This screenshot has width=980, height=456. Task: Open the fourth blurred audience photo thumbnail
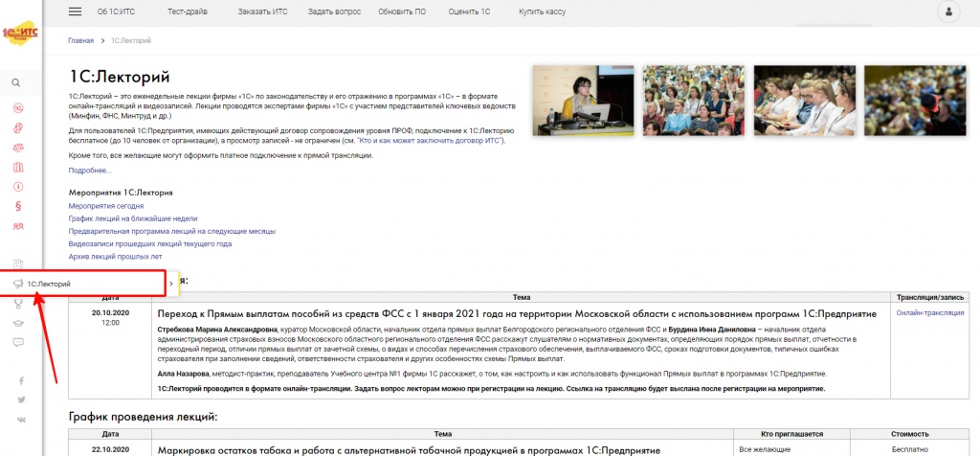click(x=915, y=101)
